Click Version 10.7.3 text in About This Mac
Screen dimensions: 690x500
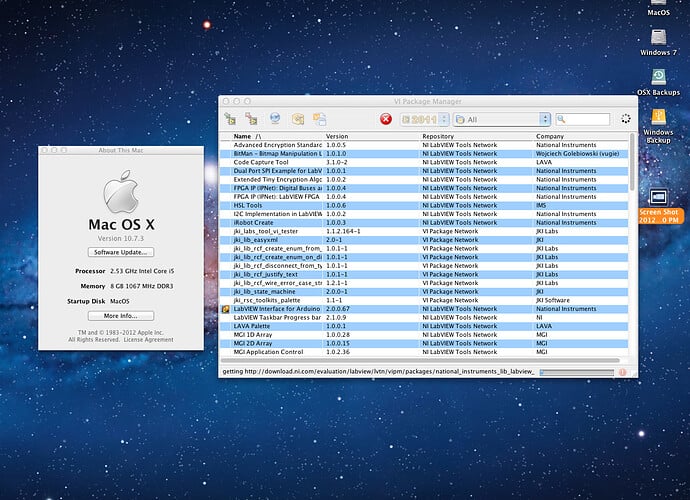[121, 238]
